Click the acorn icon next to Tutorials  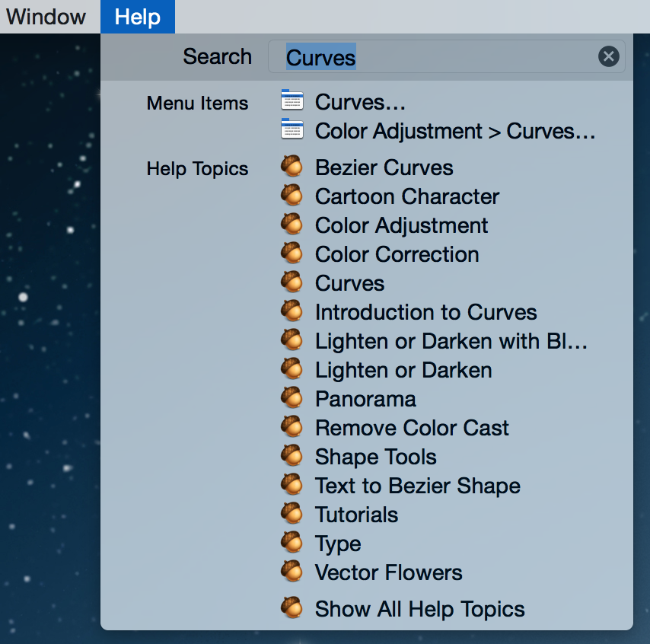(292, 513)
